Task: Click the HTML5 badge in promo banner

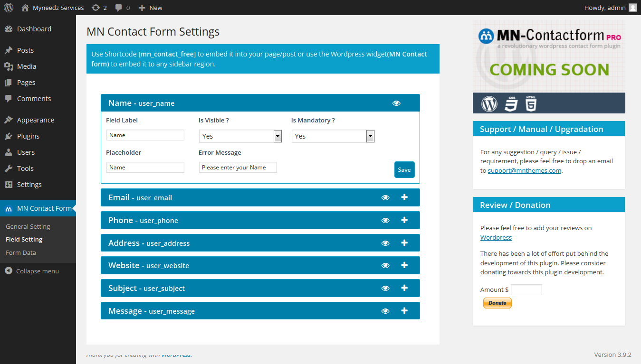Action: point(531,103)
